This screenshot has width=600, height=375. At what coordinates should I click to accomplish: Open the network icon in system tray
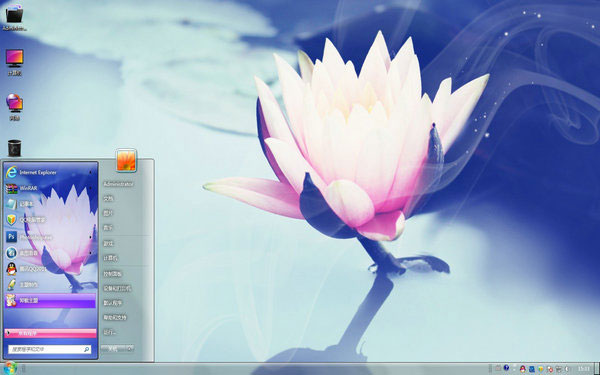coord(558,369)
